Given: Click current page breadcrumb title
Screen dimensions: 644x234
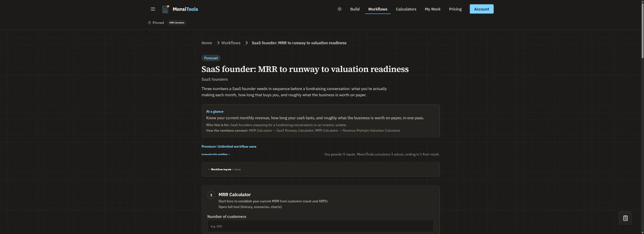Looking at the screenshot, I should [x=299, y=43].
